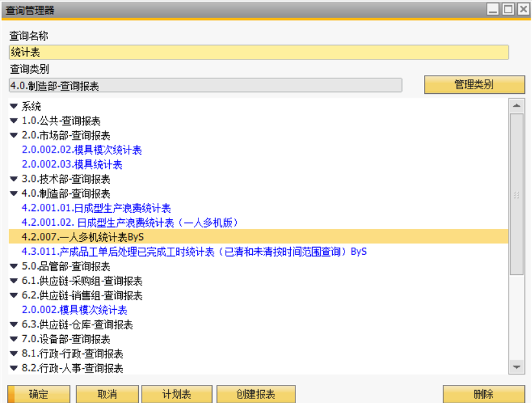532x403 pixels.
Task: Click the 管理类别 button
Action: 474,85
